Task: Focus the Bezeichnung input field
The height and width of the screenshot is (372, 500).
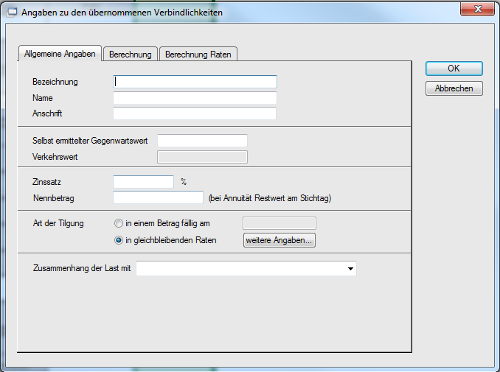Action: [x=195, y=82]
